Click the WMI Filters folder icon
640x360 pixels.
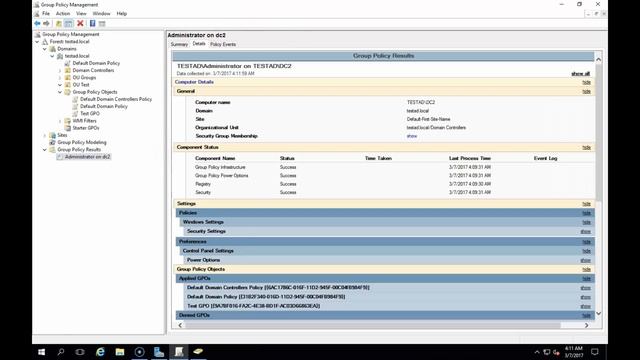click(68, 121)
